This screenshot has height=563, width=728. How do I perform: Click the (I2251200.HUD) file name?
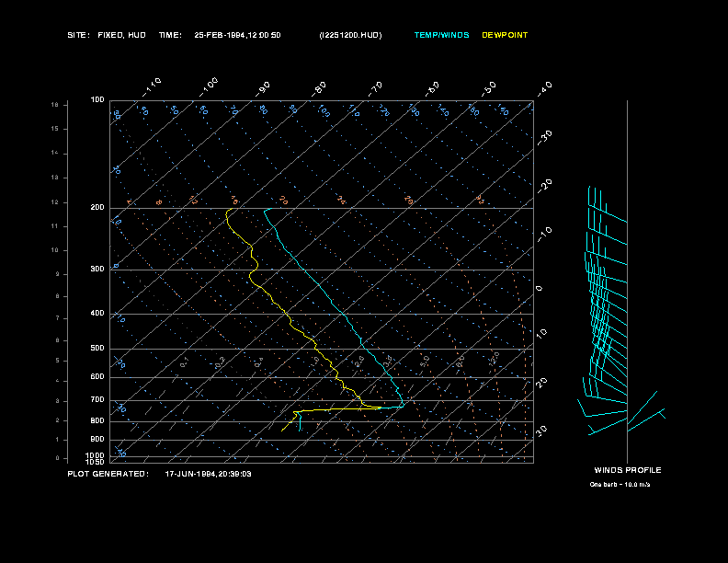[x=350, y=35]
